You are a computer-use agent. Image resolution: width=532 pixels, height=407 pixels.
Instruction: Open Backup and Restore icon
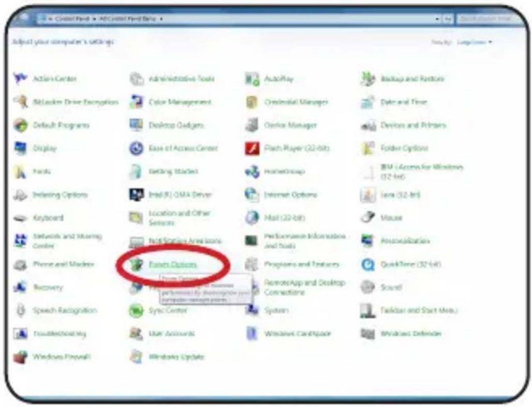point(368,79)
